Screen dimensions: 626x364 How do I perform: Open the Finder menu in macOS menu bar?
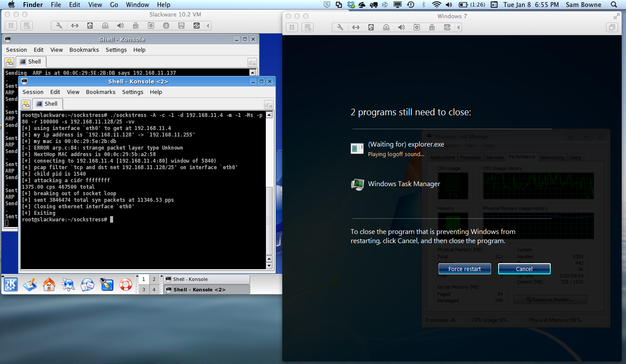(33, 5)
